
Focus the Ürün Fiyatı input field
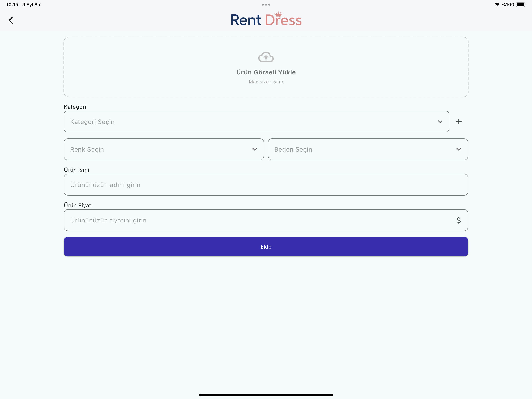point(266,220)
